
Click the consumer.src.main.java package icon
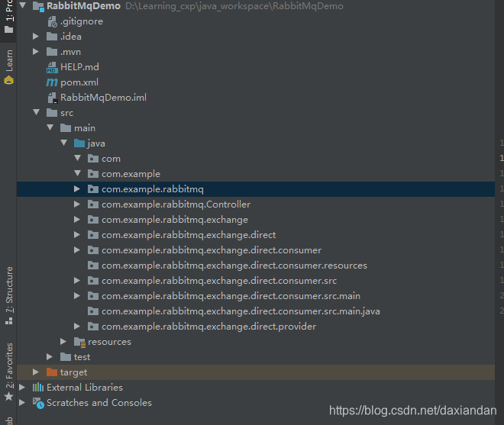93,311
